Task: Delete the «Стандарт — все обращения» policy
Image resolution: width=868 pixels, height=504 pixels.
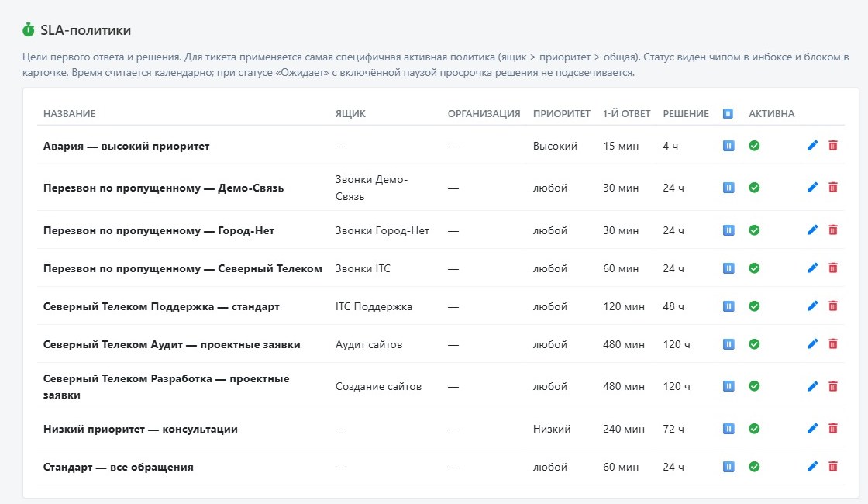Action: coord(832,466)
